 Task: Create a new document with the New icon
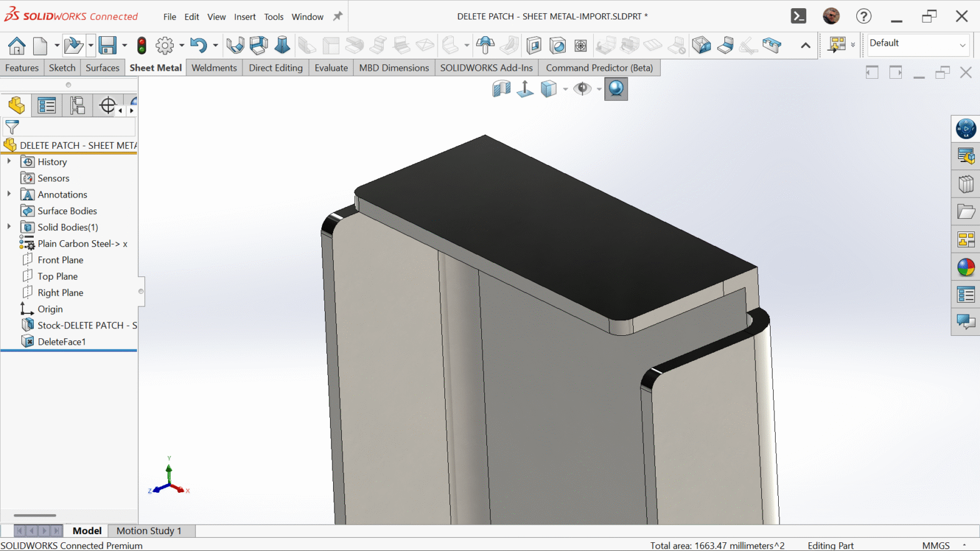tap(40, 45)
